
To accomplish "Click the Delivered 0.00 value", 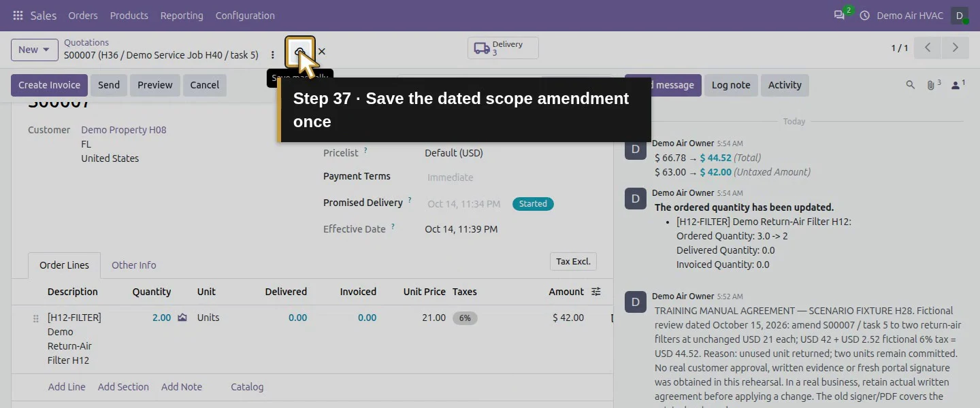I will click(x=297, y=318).
